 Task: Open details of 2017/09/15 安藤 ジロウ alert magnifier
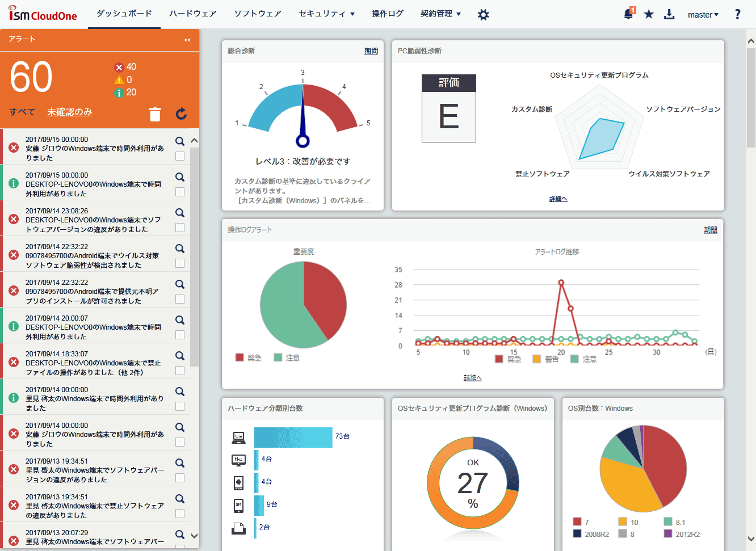click(180, 141)
